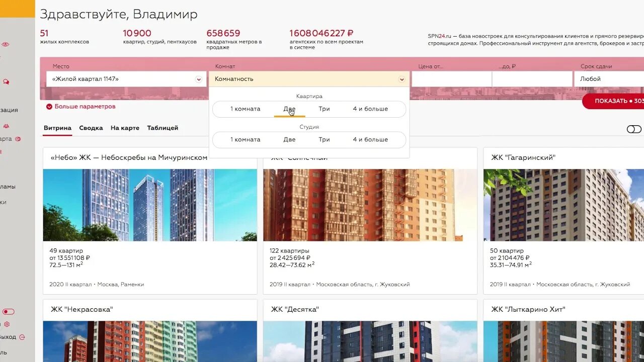Open the ЖК "Гагаринский" card title
Screen dimensions: 644x362
coord(523,157)
